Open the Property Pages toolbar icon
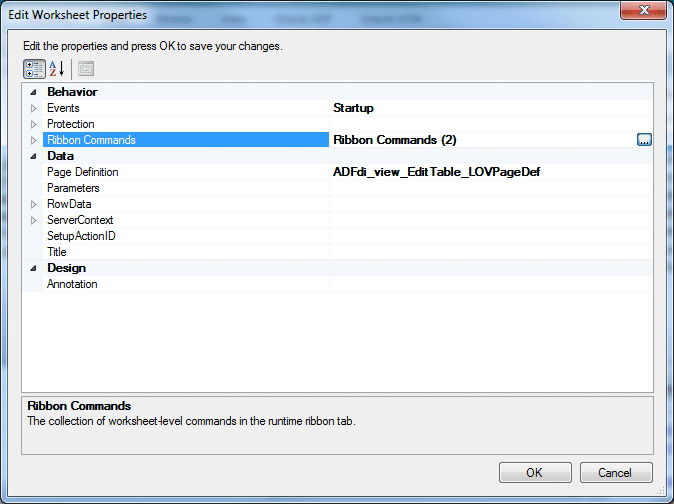 86,69
